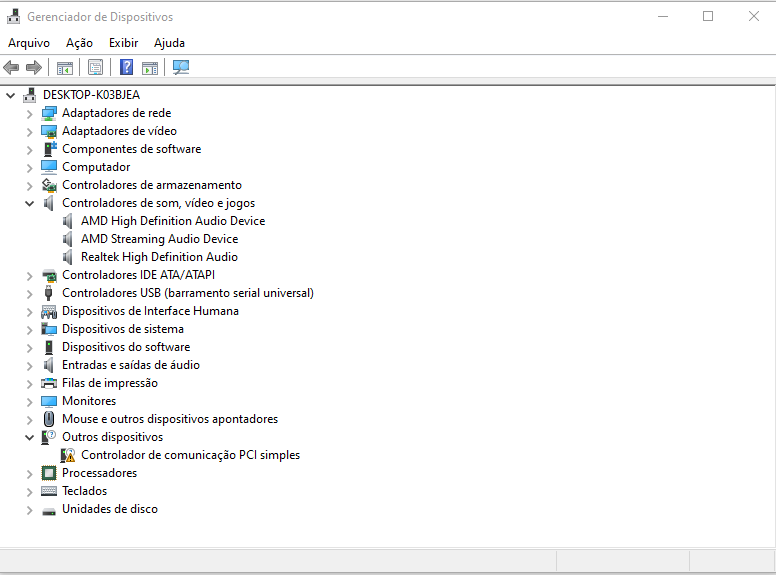Open the Ação menu
776x575 pixels.
click(79, 43)
